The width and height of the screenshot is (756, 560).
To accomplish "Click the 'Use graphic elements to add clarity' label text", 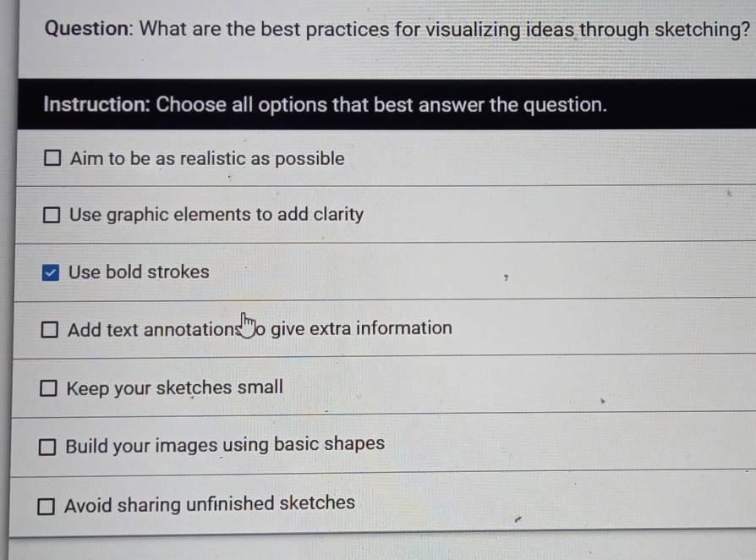I will (x=216, y=215).
